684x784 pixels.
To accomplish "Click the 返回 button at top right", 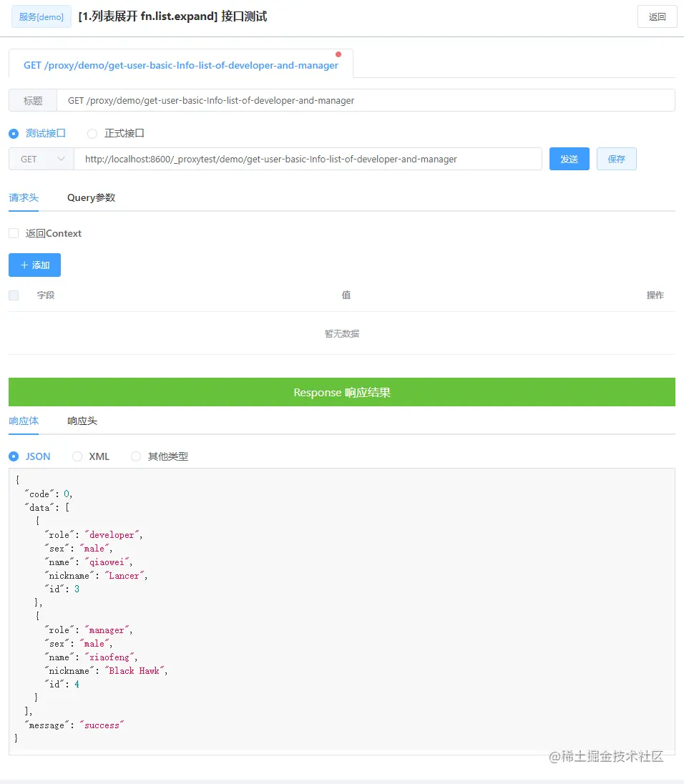I will 657,16.
